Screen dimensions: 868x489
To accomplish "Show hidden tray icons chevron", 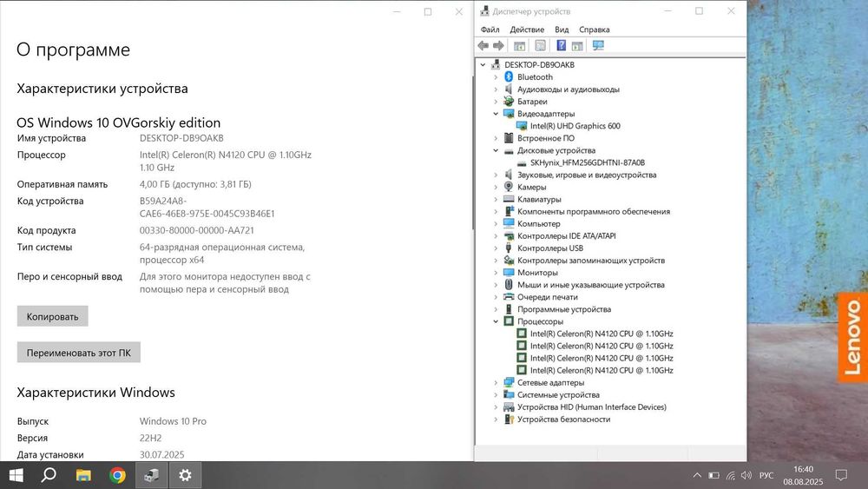I will 697,475.
